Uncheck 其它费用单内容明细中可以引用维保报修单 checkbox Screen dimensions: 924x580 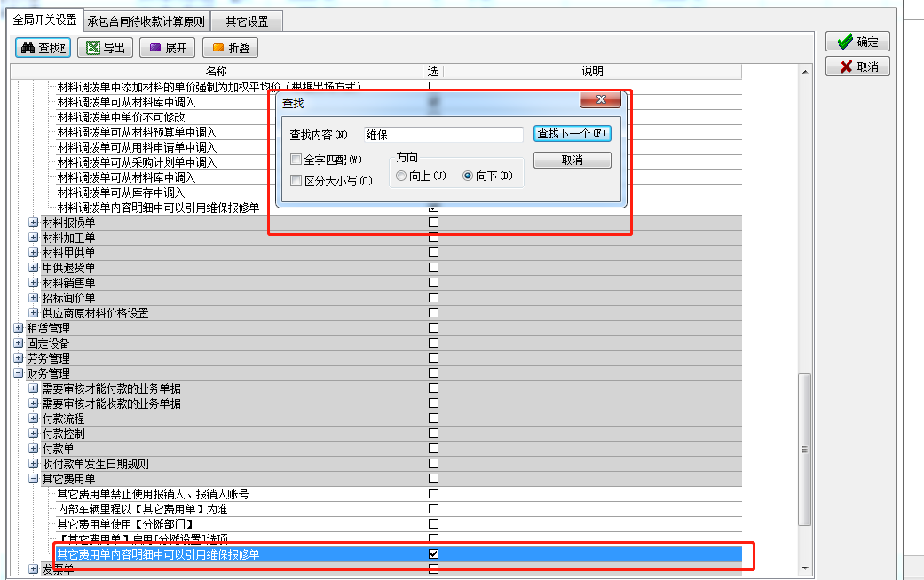433,553
